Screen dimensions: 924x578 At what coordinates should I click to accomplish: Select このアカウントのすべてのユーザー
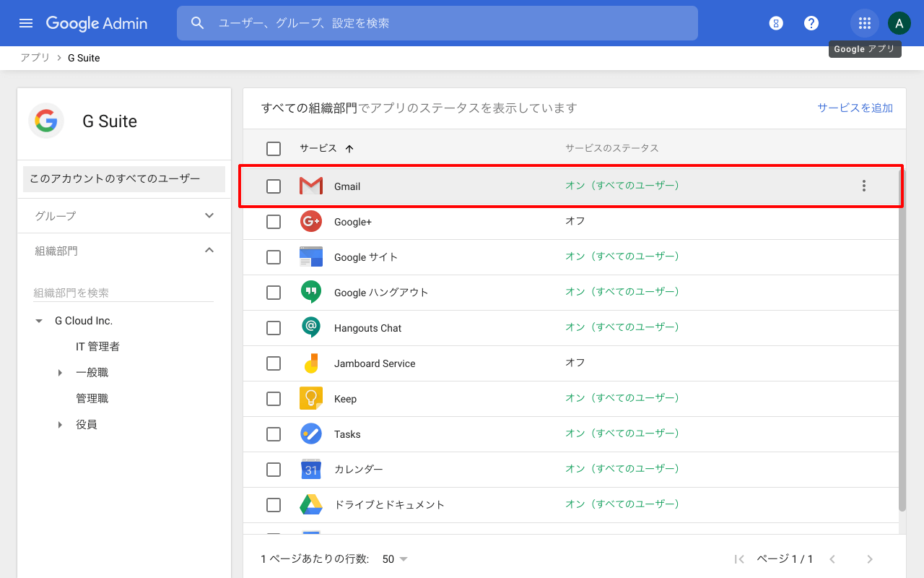coord(124,178)
